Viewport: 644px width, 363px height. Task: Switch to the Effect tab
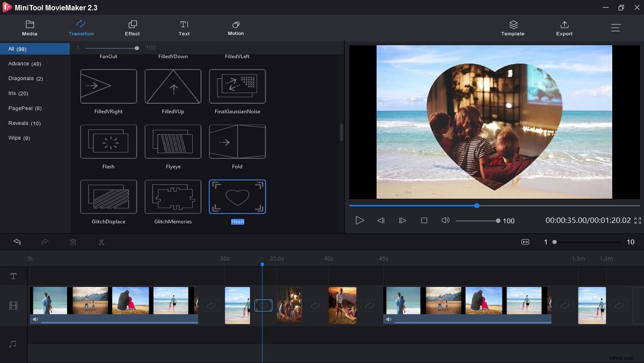(132, 28)
